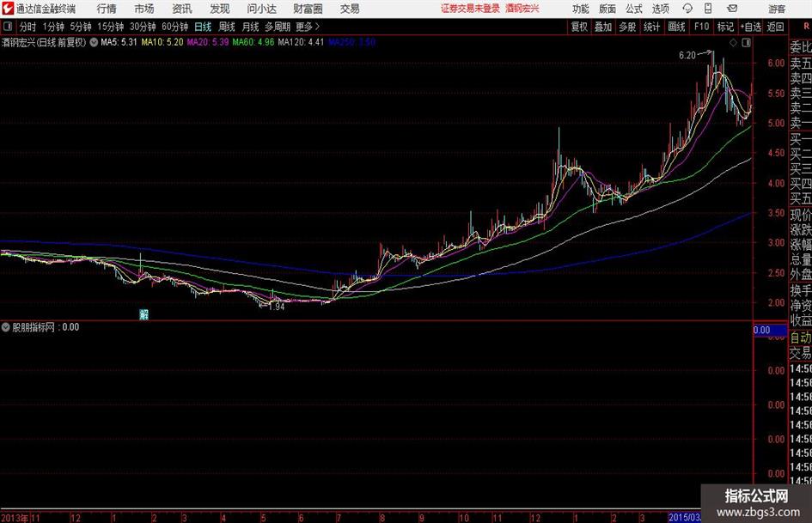This screenshot has width=812, height=523.
Task: Click the 自动 label in right panel
Action: [x=800, y=338]
